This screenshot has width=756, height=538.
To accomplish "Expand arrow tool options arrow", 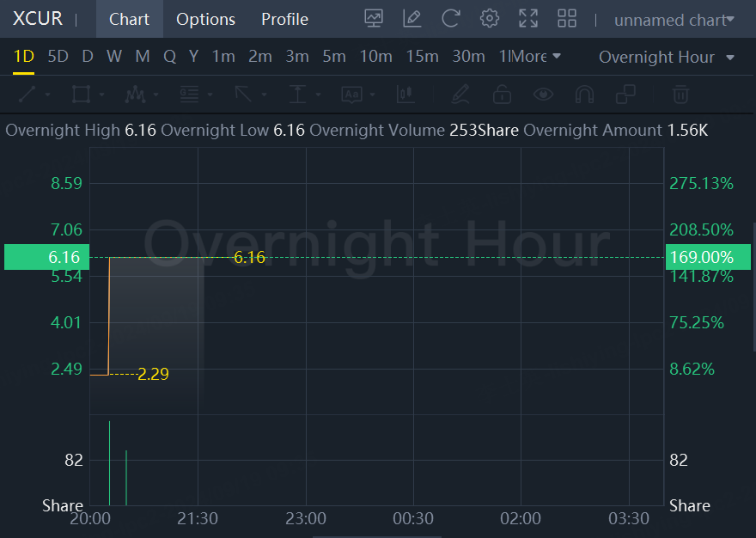I will pyautogui.click(x=265, y=95).
